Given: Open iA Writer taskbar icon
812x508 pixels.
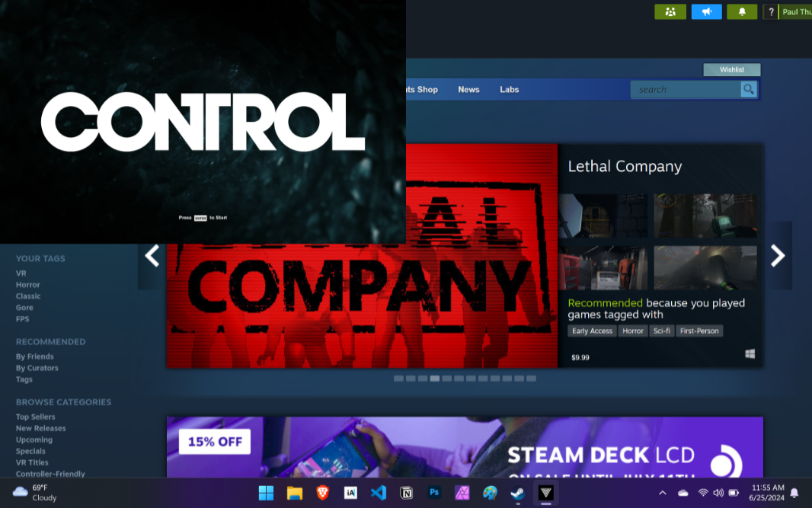Looking at the screenshot, I should click(x=350, y=493).
